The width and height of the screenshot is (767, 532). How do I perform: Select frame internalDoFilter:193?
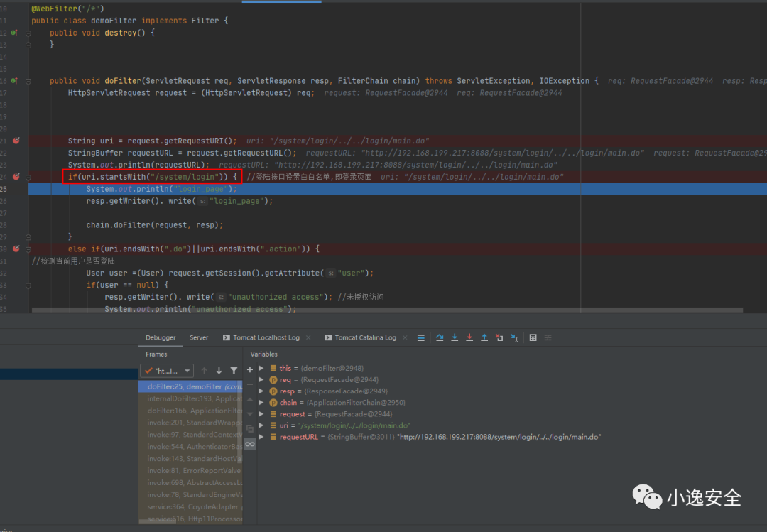[x=191, y=399]
